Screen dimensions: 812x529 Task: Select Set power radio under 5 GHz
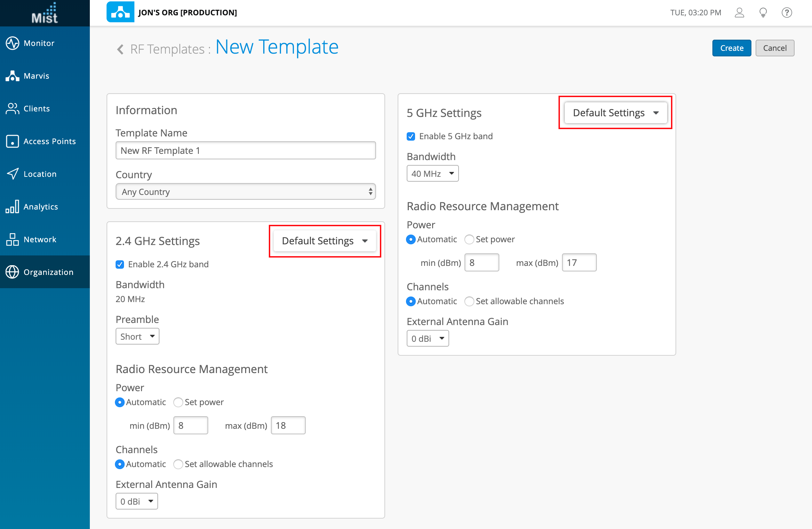click(x=469, y=239)
